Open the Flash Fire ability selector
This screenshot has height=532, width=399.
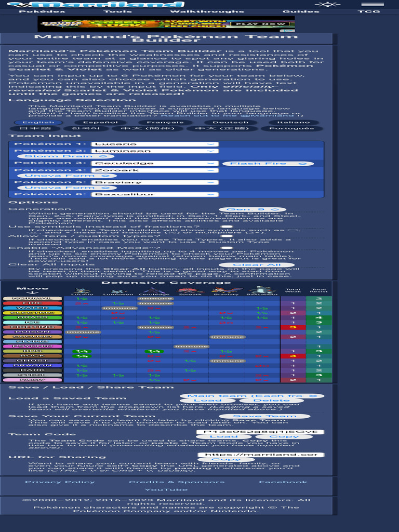point(268,164)
